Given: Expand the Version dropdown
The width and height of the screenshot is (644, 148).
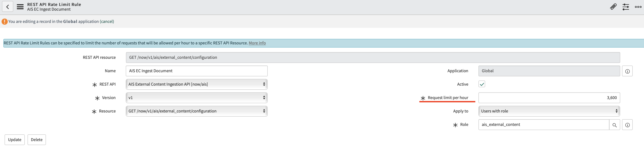Looking at the screenshot, I should (x=196, y=98).
